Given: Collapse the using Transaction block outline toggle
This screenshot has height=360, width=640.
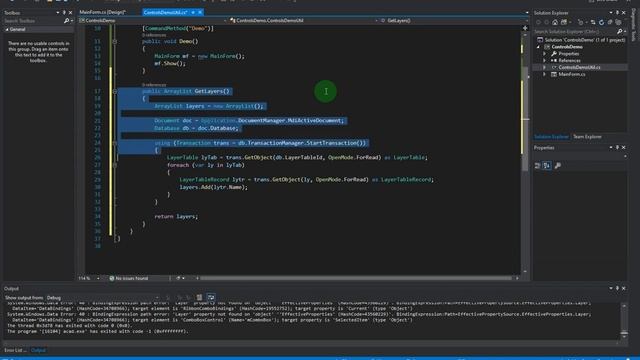Looking at the screenshot, I should coord(115,143).
